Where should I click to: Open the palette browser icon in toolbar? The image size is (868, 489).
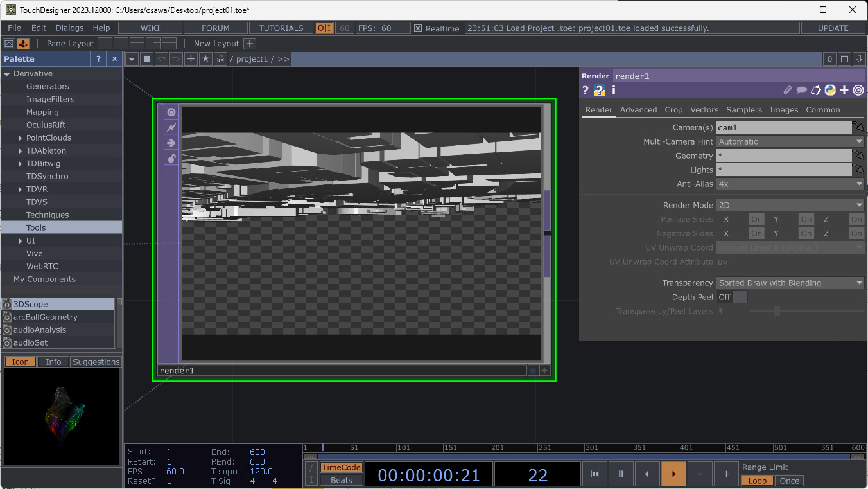coord(9,43)
